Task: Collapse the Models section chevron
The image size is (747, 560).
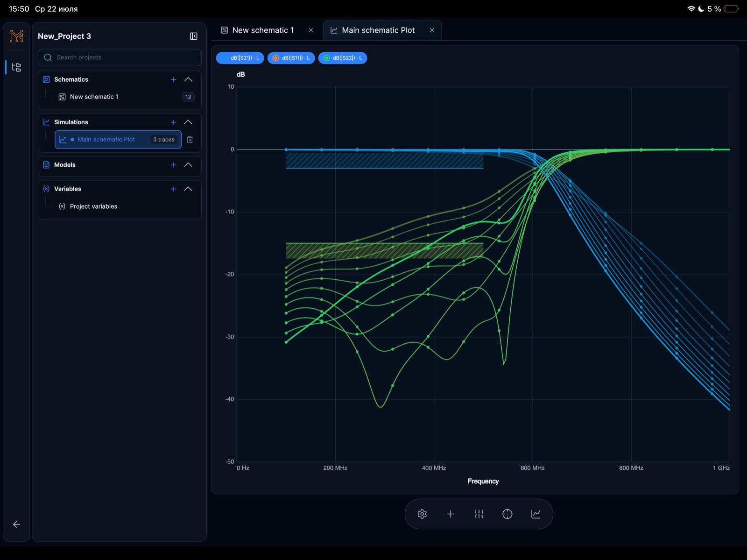Action: coord(188,165)
